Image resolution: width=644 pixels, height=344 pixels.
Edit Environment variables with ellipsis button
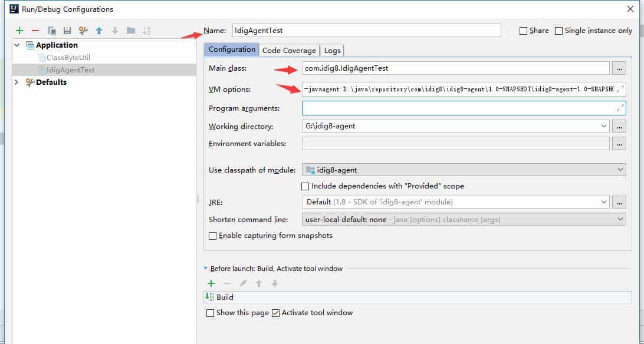(619, 144)
